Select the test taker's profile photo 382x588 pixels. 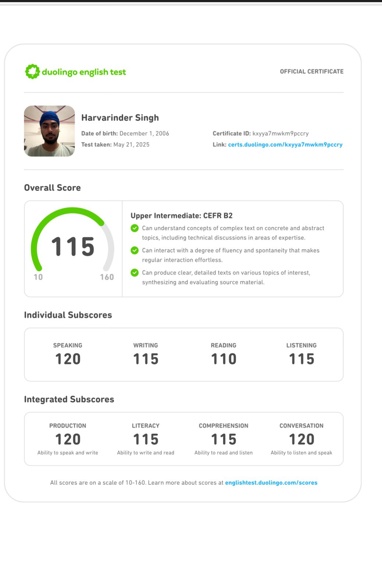[49, 131]
